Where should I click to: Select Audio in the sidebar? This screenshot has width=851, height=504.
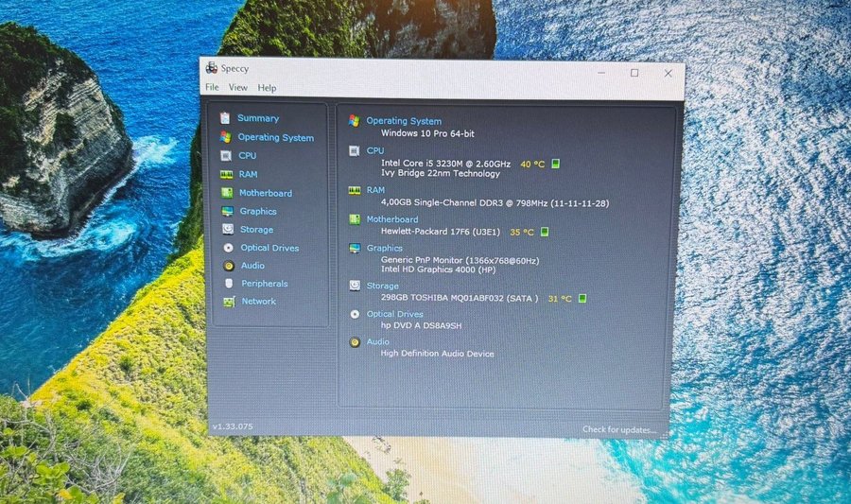(252, 266)
